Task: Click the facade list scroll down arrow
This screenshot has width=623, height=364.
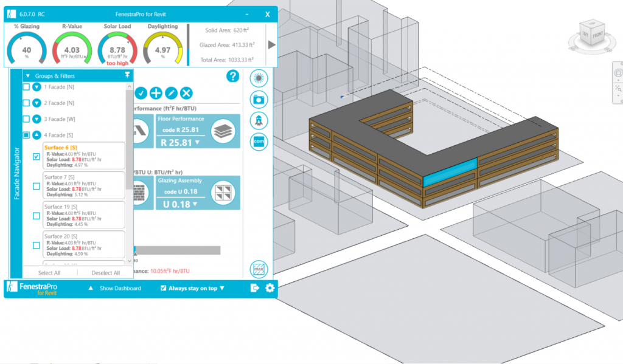Action: point(129,261)
